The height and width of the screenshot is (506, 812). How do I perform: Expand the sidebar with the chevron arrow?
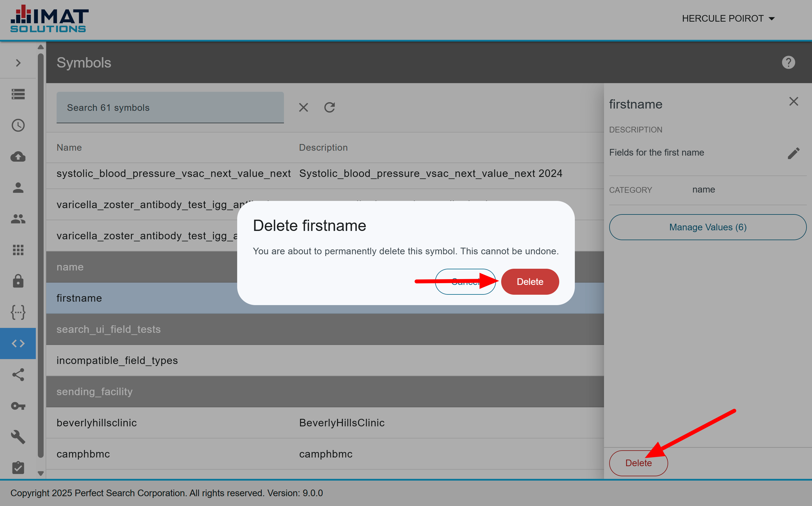coord(18,63)
